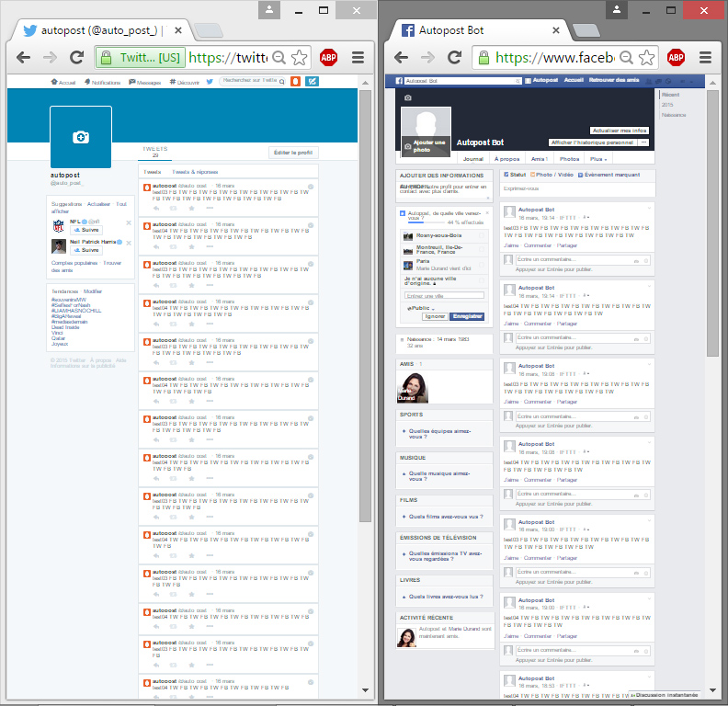
Task: Select the Paris hometown checkbox
Action: click(481, 264)
